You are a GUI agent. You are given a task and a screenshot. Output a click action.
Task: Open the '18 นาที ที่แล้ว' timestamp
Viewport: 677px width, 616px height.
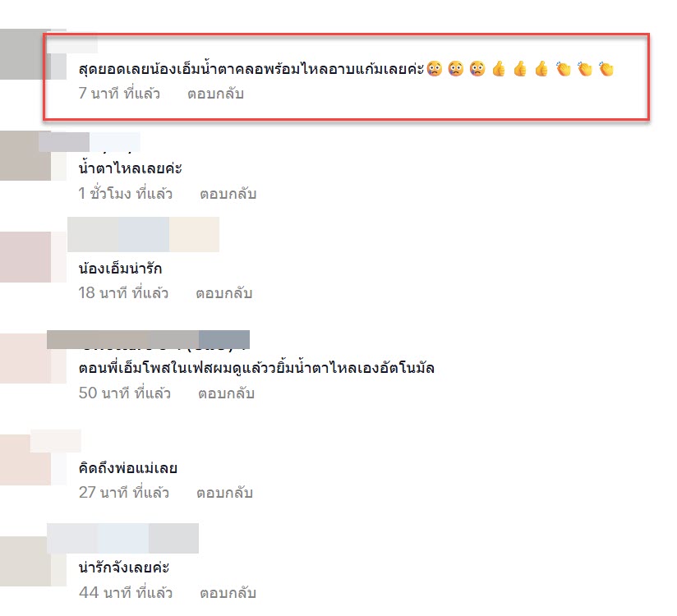(x=123, y=293)
